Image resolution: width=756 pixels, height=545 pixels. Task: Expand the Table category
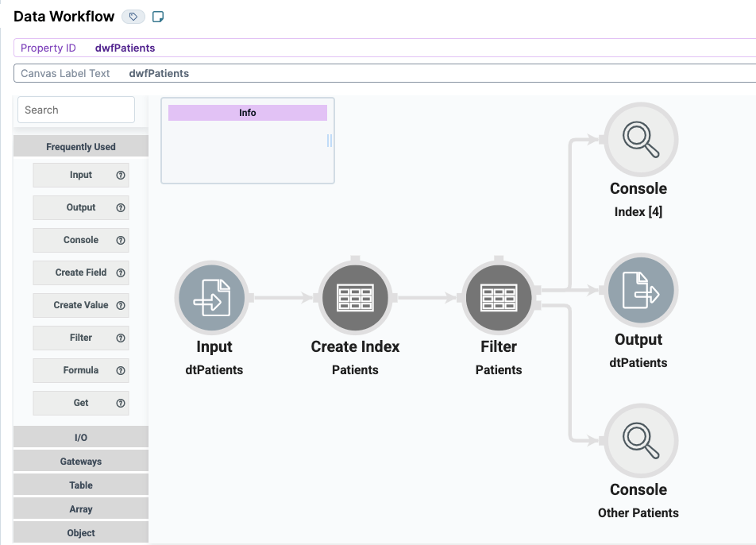coord(80,484)
